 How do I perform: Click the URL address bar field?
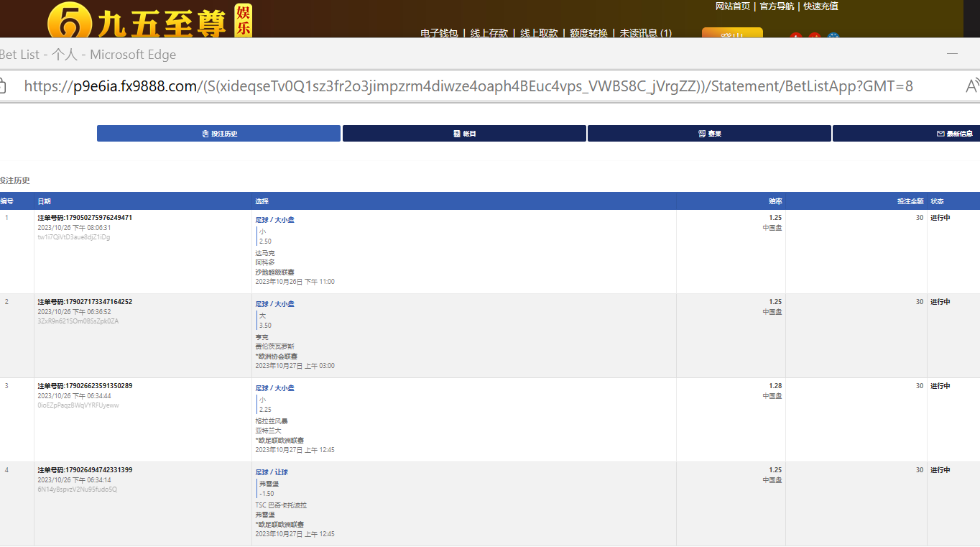tap(467, 86)
